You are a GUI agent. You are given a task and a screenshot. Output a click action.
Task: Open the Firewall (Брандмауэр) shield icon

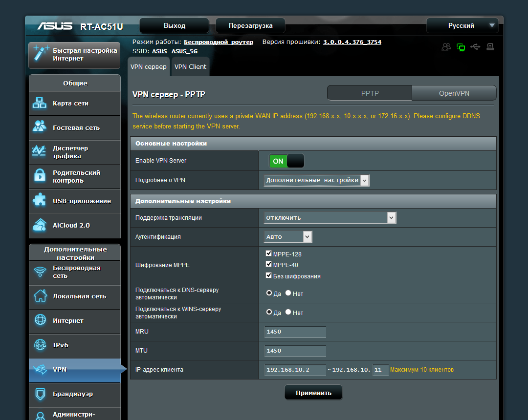40,394
